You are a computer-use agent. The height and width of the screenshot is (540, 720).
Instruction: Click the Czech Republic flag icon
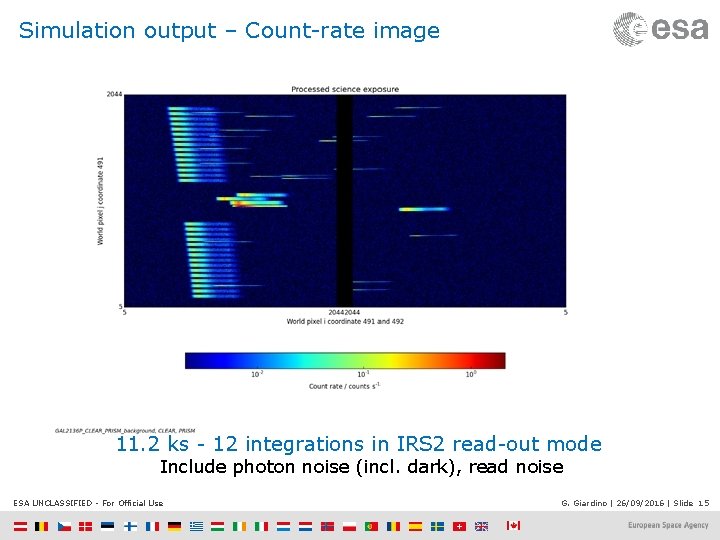[64, 526]
